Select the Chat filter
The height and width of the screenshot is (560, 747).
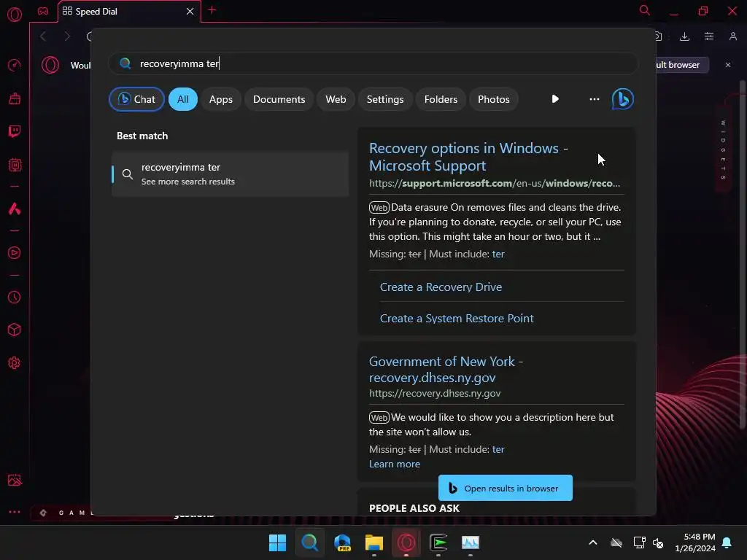[136, 99]
